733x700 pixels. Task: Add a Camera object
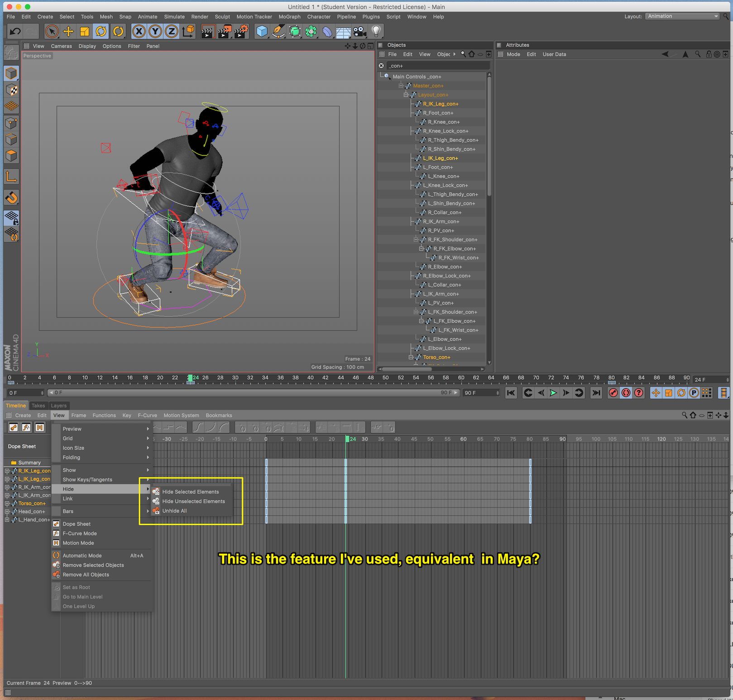pyautogui.click(x=360, y=31)
